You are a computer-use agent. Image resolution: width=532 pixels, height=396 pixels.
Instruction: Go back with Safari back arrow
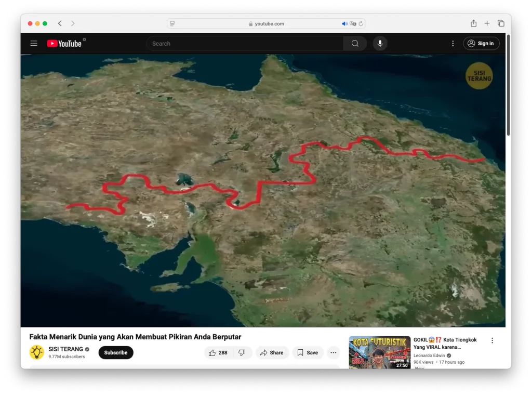(60, 23)
